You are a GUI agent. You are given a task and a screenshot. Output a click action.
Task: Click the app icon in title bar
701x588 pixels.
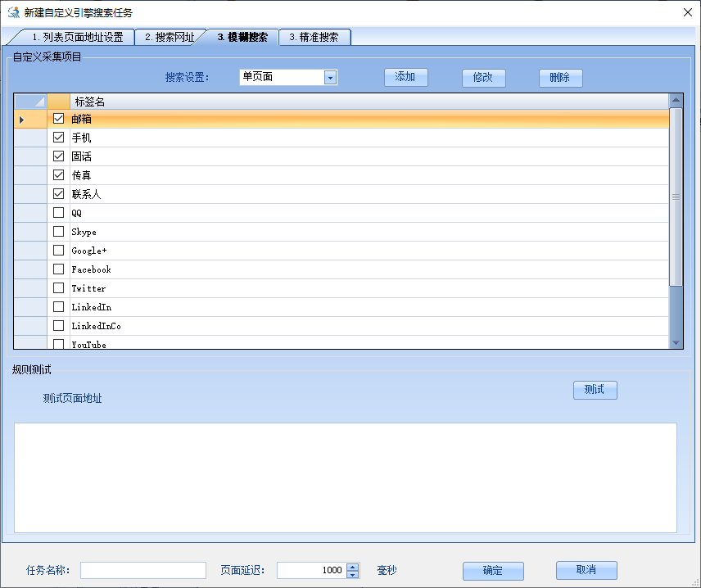click(x=14, y=12)
